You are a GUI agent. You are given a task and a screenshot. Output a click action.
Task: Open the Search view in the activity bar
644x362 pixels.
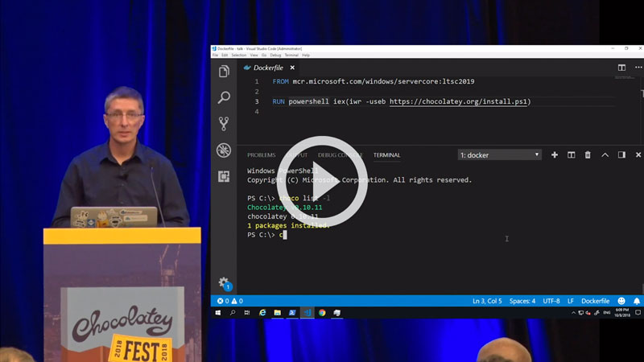point(224,97)
